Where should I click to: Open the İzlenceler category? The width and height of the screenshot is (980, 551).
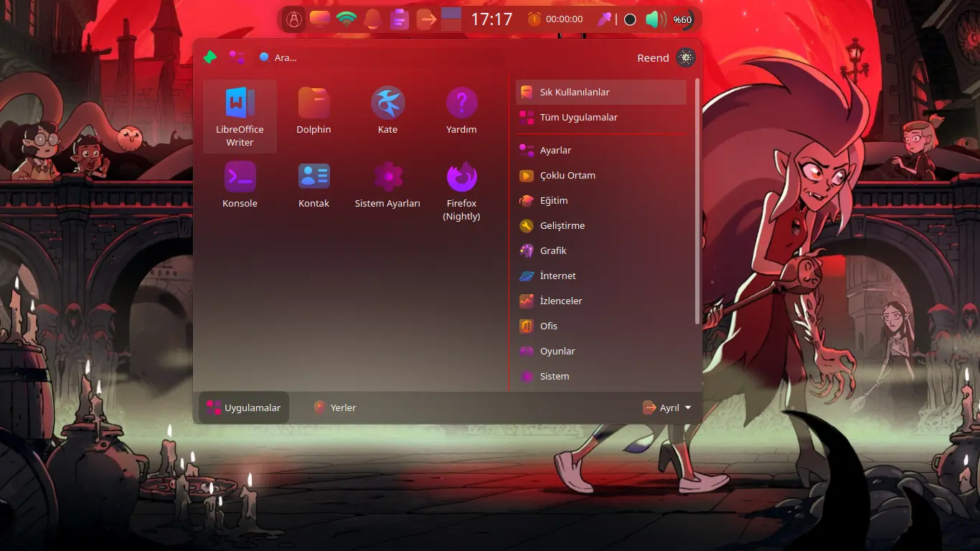[601, 301]
